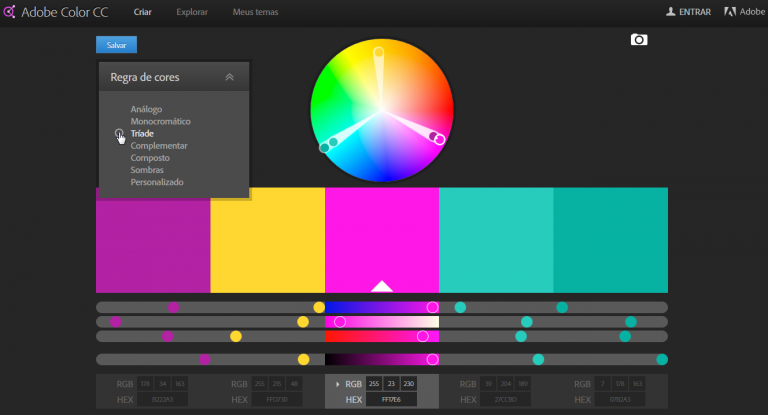Choose the Análogo color rule

click(146, 109)
